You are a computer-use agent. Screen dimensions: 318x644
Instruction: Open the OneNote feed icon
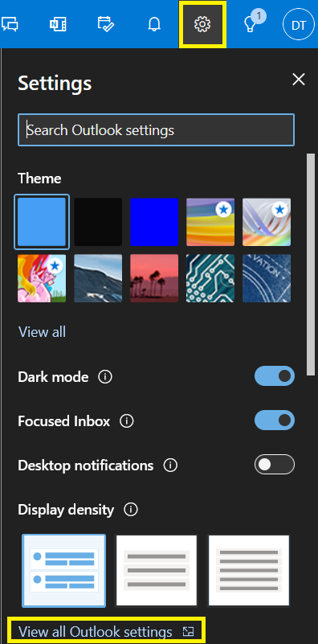[x=57, y=25]
